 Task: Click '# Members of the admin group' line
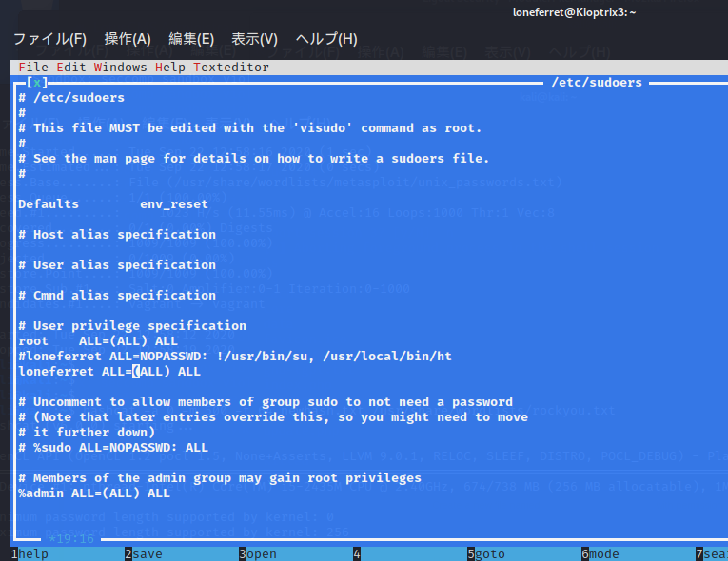pos(220,478)
